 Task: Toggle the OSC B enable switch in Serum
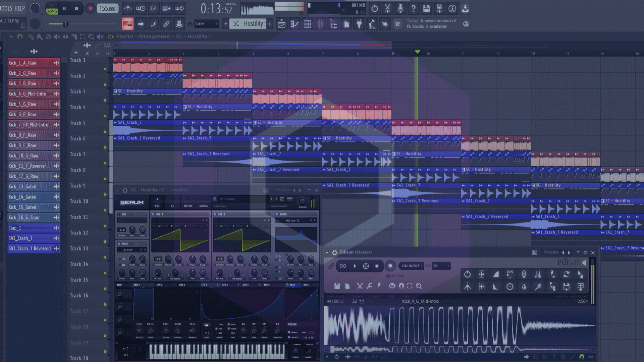tap(215, 214)
